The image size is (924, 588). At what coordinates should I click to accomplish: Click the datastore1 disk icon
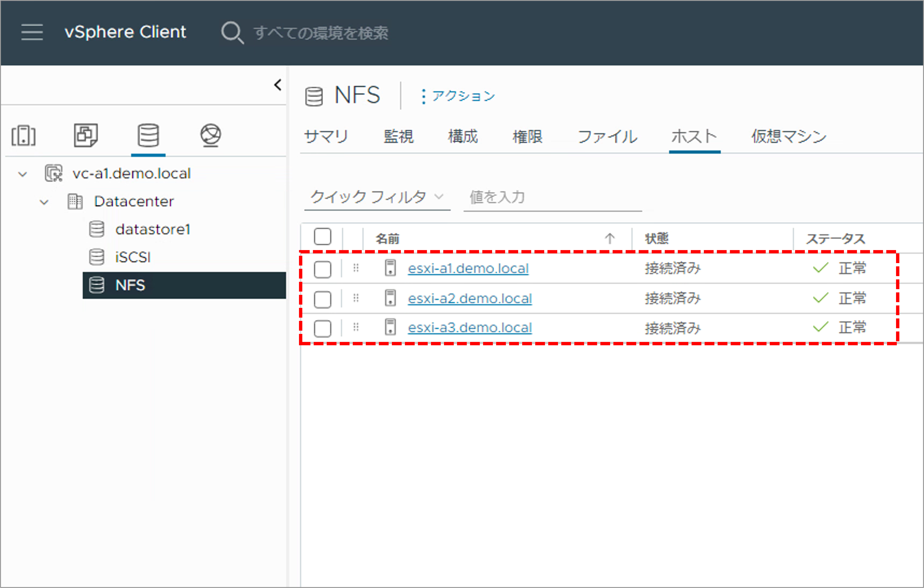click(96, 229)
